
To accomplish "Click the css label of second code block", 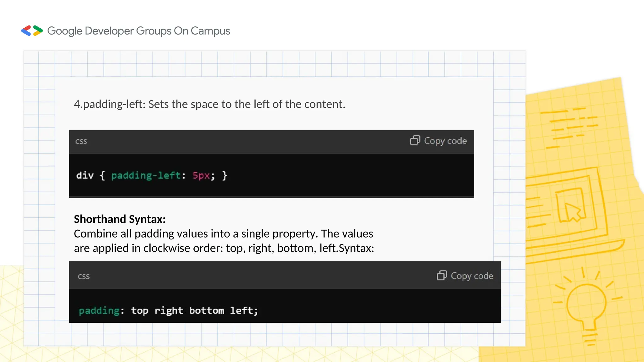I will (84, 276).
